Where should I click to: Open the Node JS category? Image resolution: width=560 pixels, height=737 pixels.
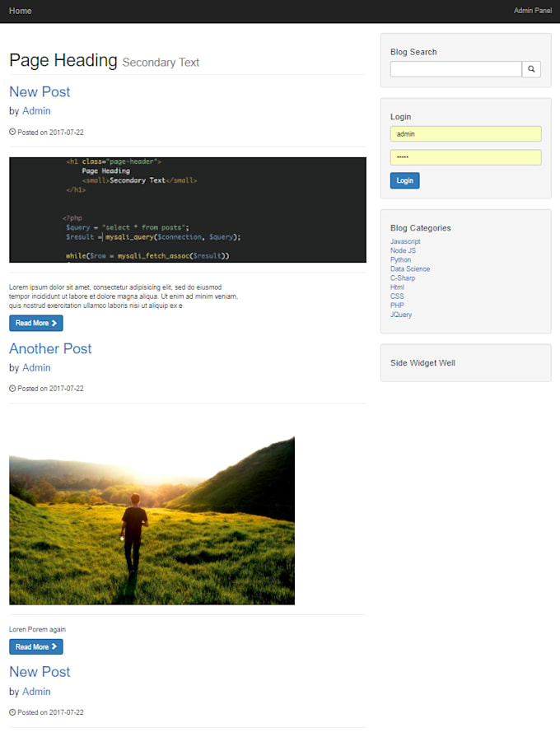coord(403,250)
